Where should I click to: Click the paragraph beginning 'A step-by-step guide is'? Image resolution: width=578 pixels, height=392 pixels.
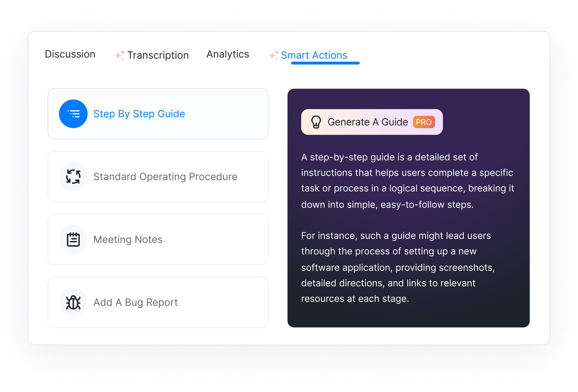coord(407,181)
